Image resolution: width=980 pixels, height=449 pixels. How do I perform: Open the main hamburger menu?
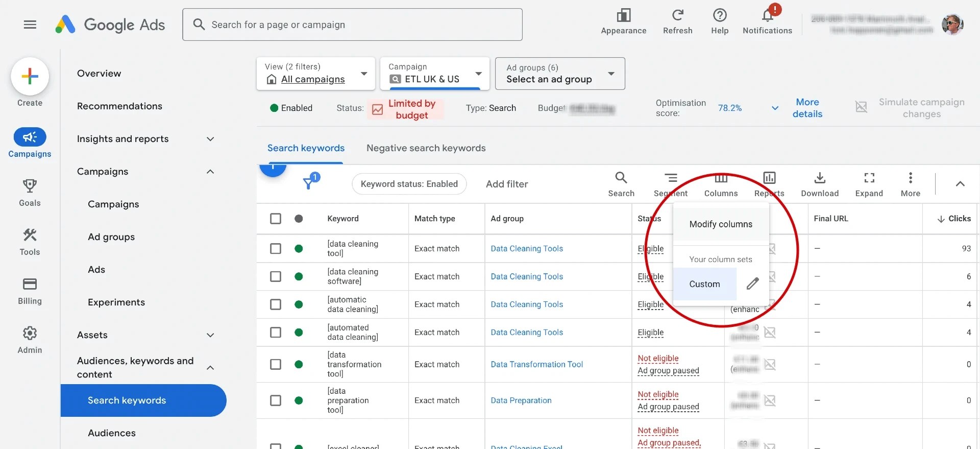30,25
